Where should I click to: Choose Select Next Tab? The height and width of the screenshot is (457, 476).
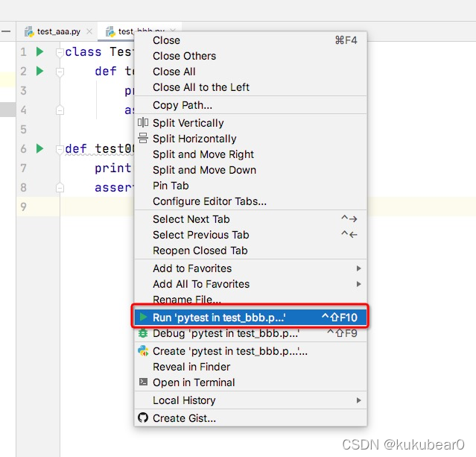pyautogui.click(x=250, y=219)
